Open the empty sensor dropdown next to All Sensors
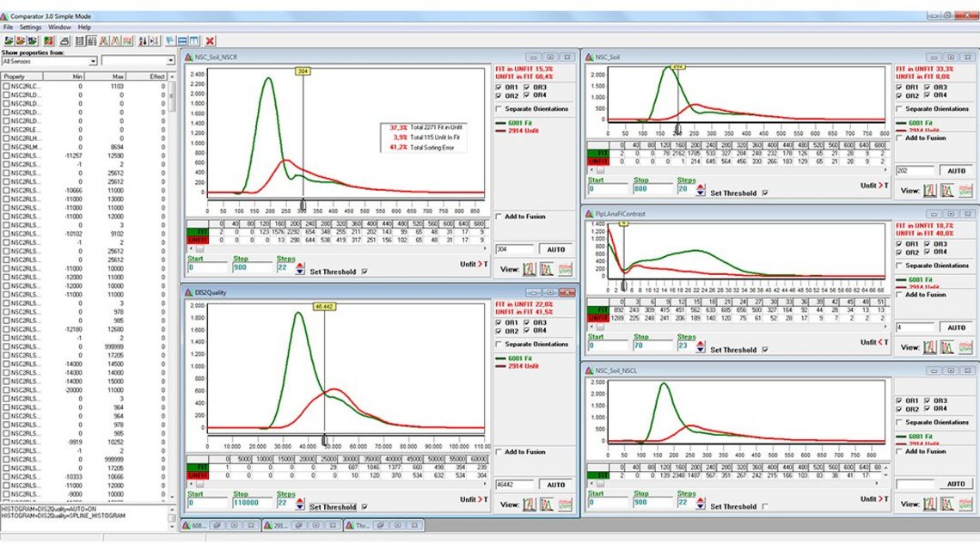 coord(168,60)
